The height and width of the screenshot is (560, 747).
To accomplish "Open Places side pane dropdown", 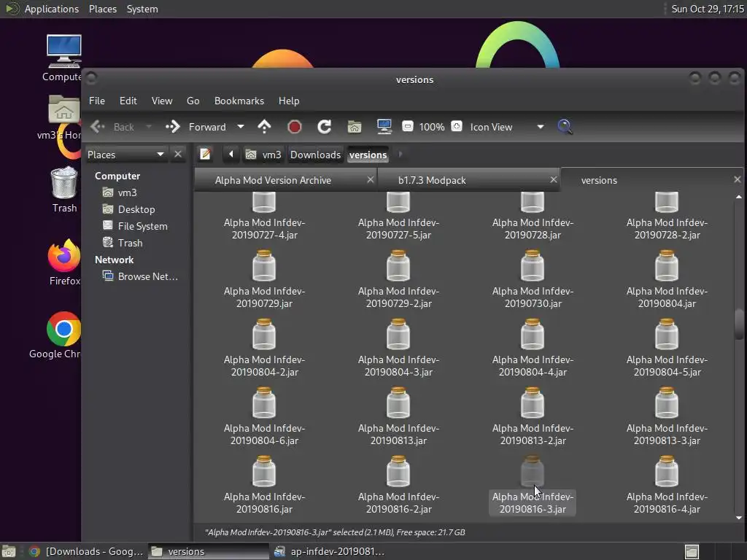I will tap(125, 155).
